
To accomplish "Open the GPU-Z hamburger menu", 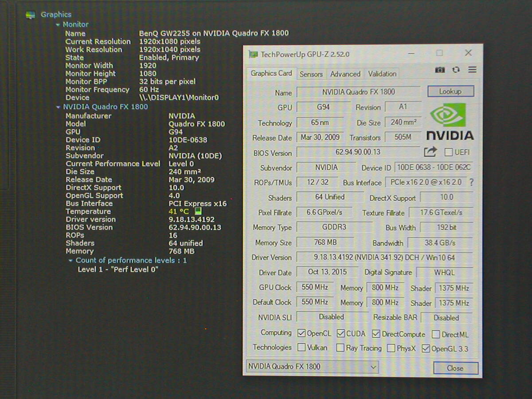I will [x=472, y=70].
